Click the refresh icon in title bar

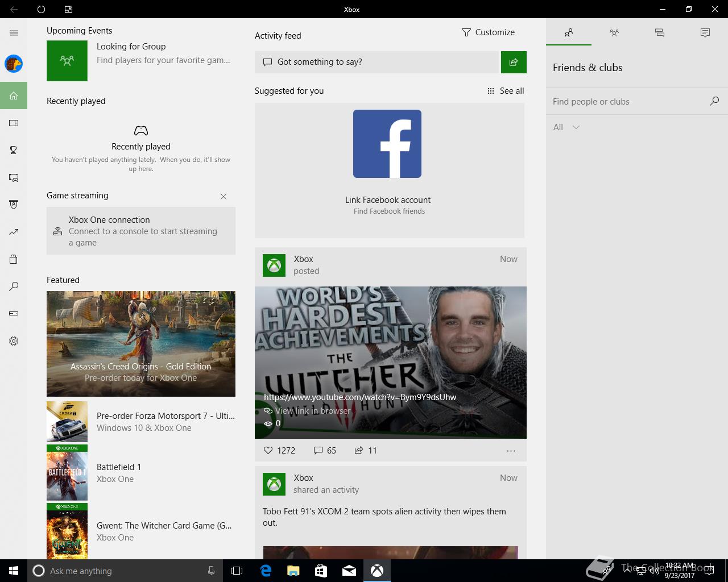point(41,9)
